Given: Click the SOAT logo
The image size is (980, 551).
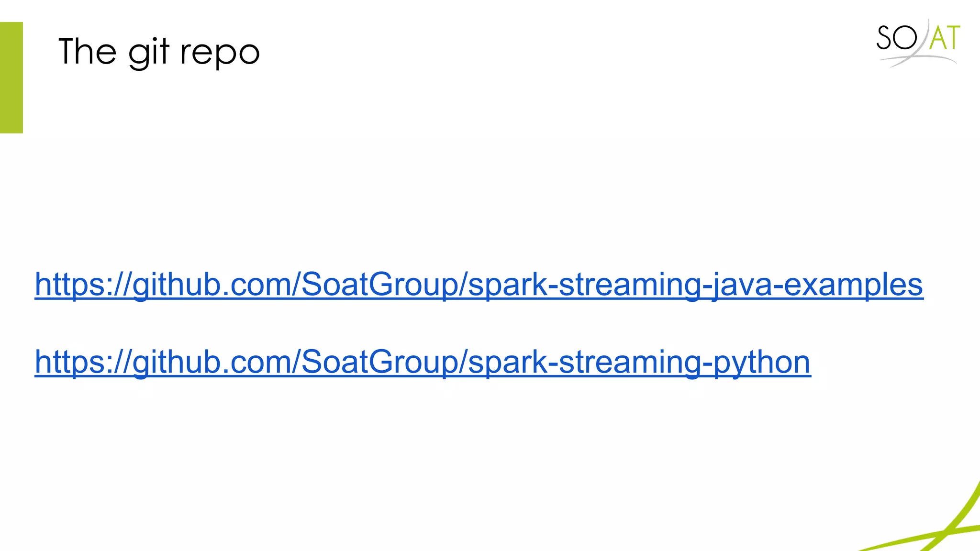Looking at the screenshot, I should click(918, 43).
